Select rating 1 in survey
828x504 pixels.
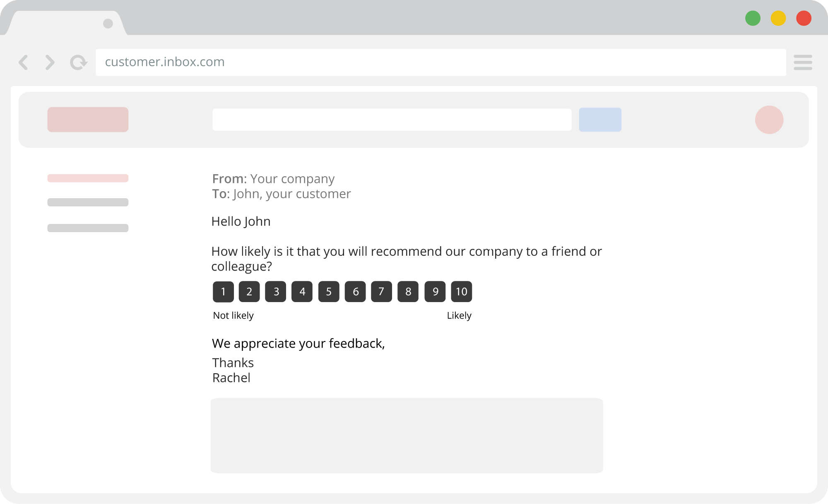click(223, 292)
